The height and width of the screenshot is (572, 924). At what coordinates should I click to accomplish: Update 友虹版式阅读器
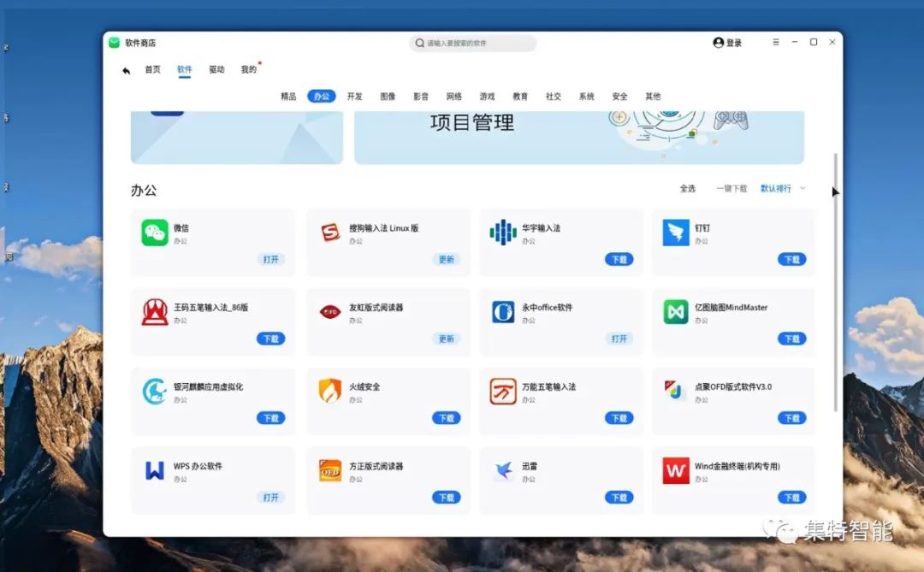pyautogui.click(x=446, y=339)
